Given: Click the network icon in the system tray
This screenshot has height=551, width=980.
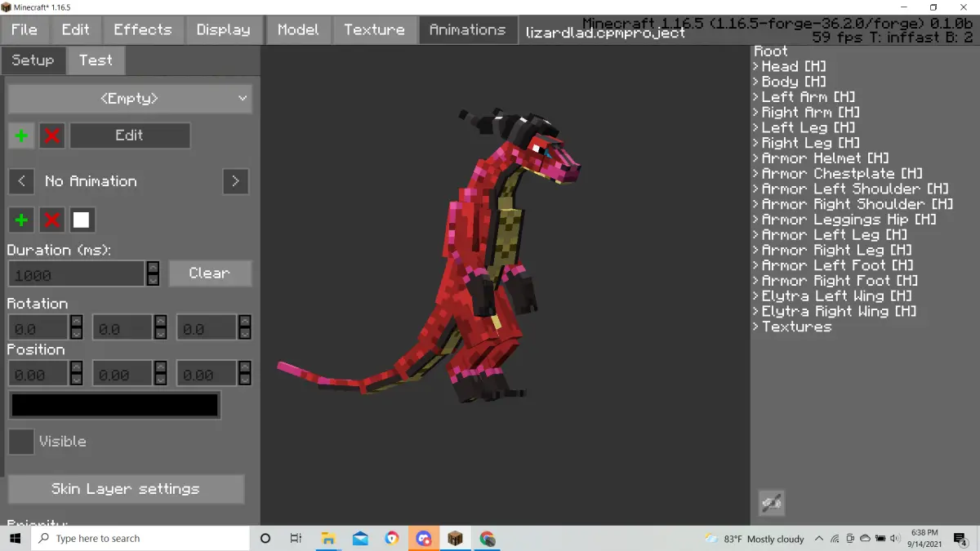Looking at the screenshot, I should coord(835,539).
